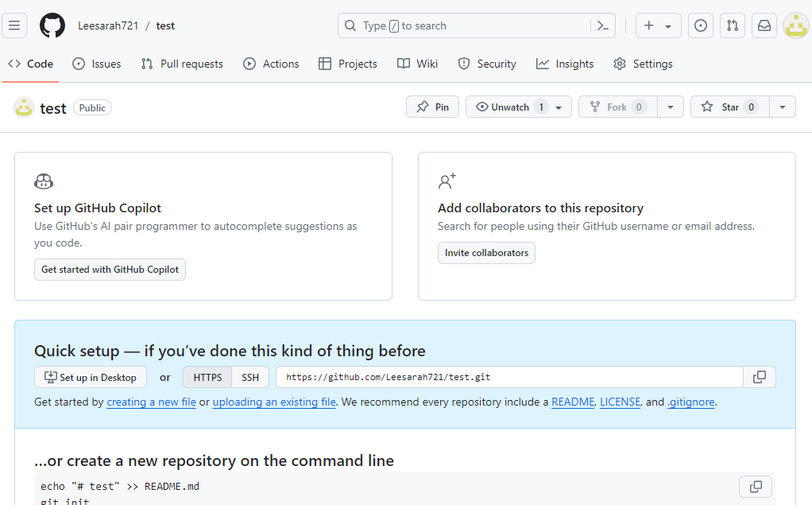Open the Leesarah721 owner link

pos(108,26)
